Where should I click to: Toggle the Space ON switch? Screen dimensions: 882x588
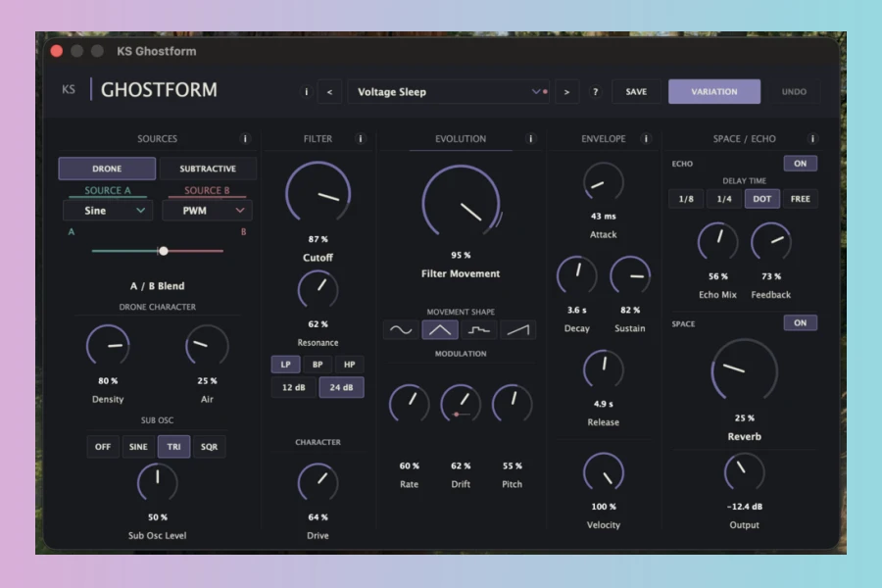click(801, 323)
